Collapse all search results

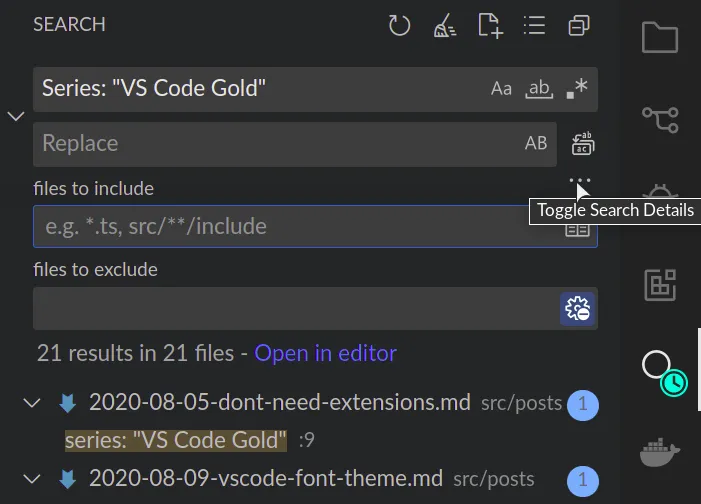[x=579, y=25]
